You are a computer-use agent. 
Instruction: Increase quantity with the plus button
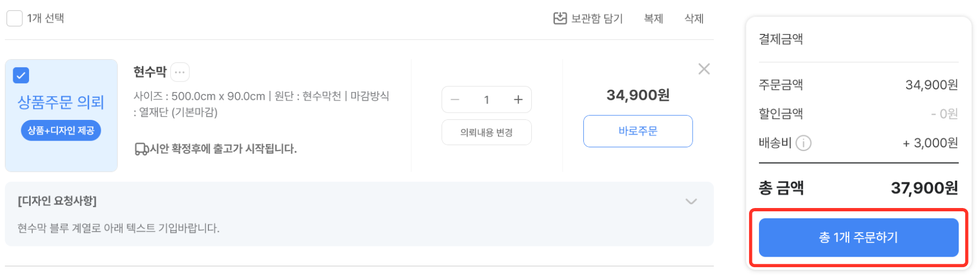pos(518,100)
